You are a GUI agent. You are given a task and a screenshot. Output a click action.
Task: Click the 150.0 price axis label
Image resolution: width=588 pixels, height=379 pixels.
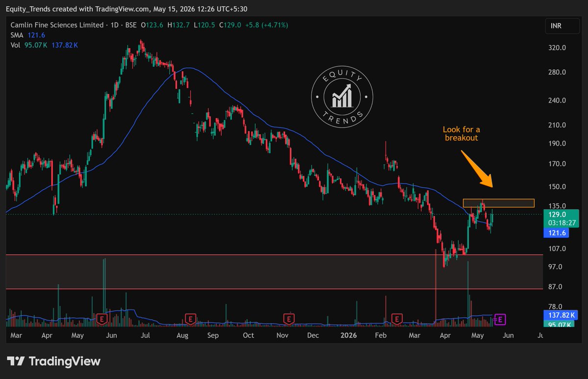tap(558, 187)
